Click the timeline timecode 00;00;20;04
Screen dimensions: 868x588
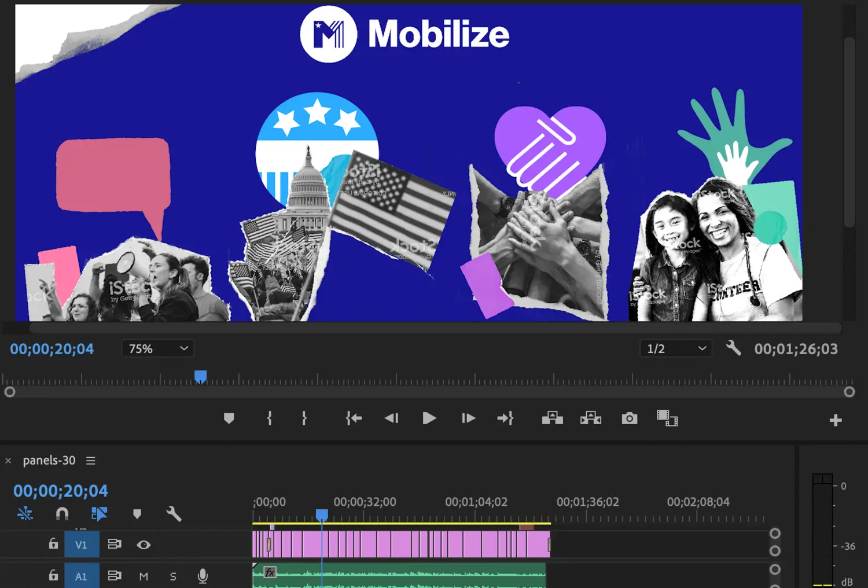click(x=61, y=491)
